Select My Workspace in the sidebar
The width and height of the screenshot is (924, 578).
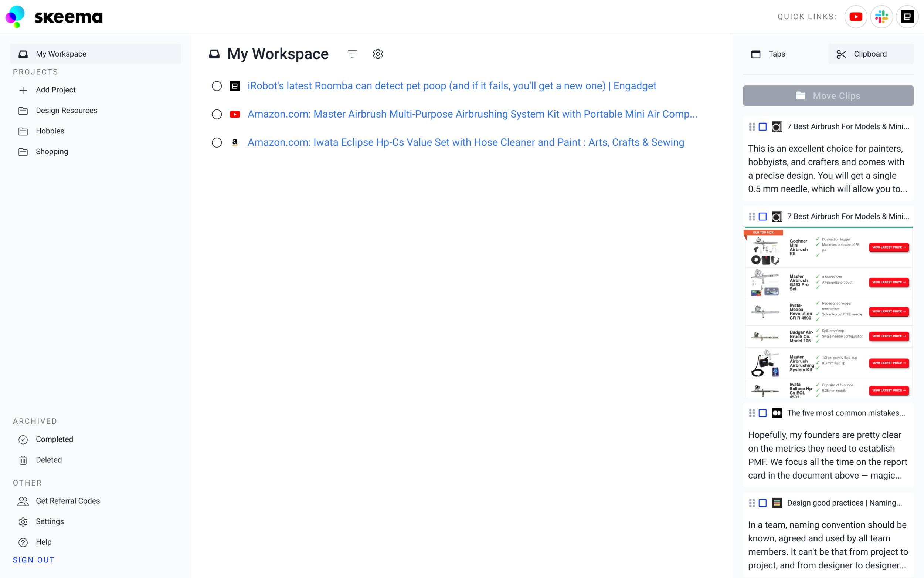95,54
